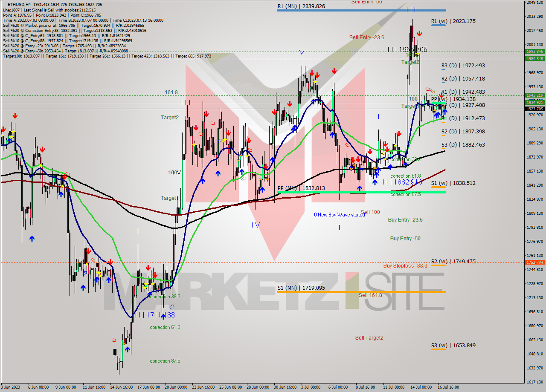The width and height of the screenshot is (546, 392).
Task: Select the Target1 label
Action: (169, 198)
